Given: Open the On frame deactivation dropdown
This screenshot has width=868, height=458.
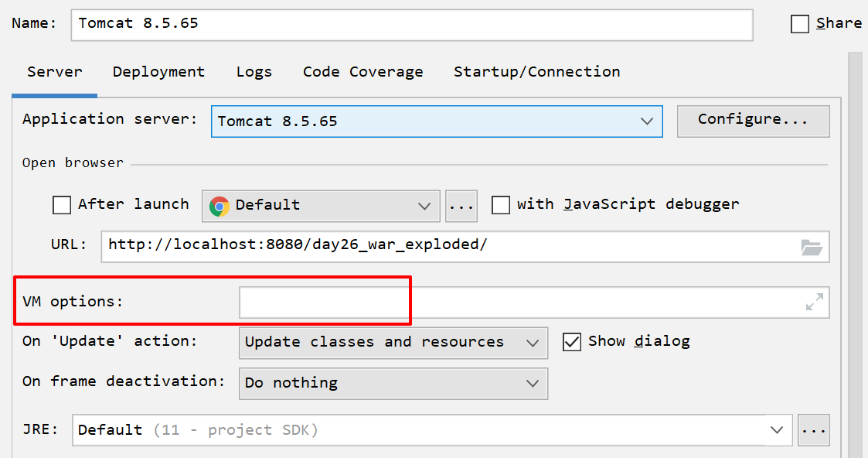Looking at the screenshot, I should [393, 383].
